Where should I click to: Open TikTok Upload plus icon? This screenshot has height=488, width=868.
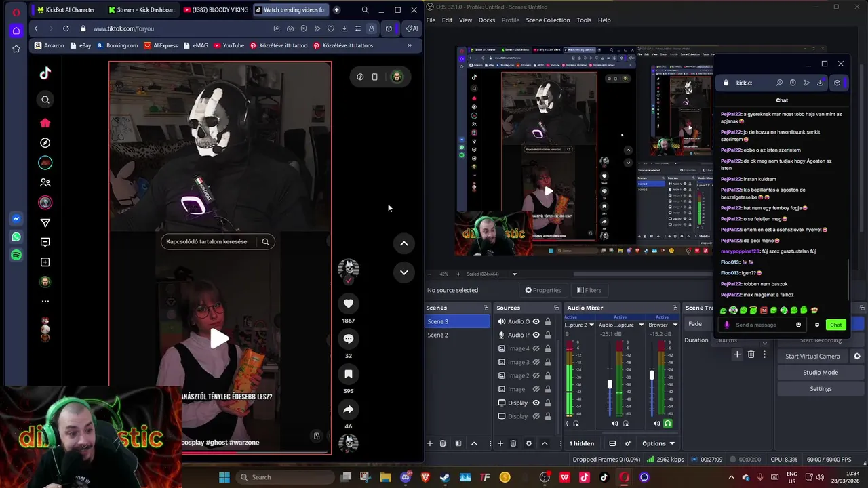click(x=45, y=262)
